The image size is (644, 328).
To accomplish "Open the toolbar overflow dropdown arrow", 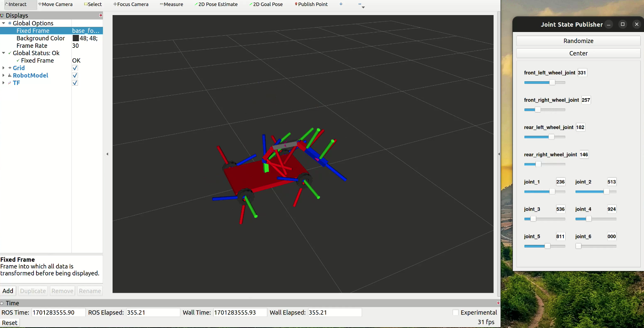I will point(363,7).
